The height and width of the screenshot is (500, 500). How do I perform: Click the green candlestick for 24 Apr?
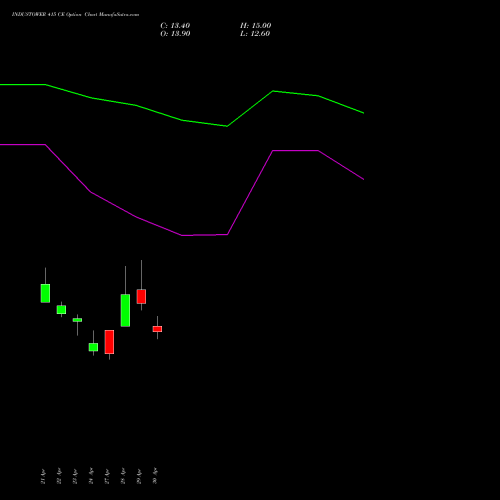tap(93, 347)
